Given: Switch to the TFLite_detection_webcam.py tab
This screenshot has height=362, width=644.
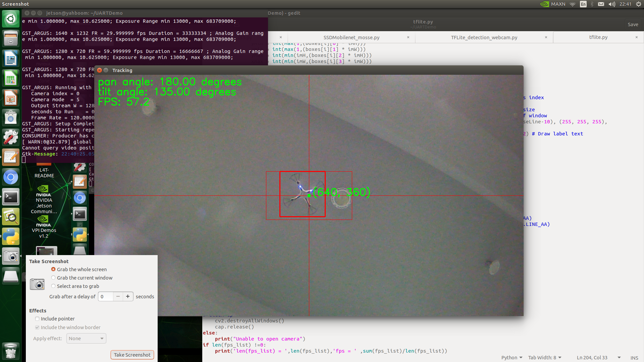Looking at the screenshot, I should (x=484, y=37).
